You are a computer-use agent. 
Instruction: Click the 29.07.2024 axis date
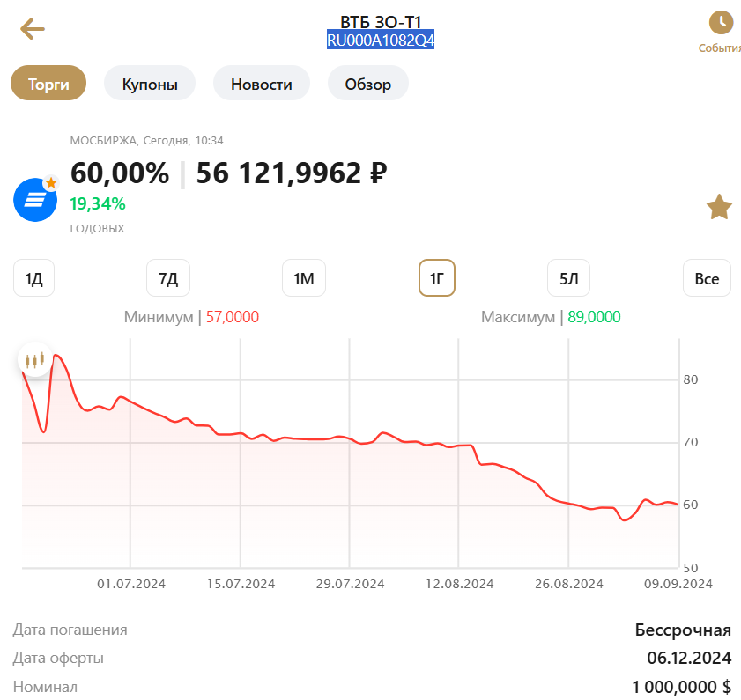tap(350, 585)
